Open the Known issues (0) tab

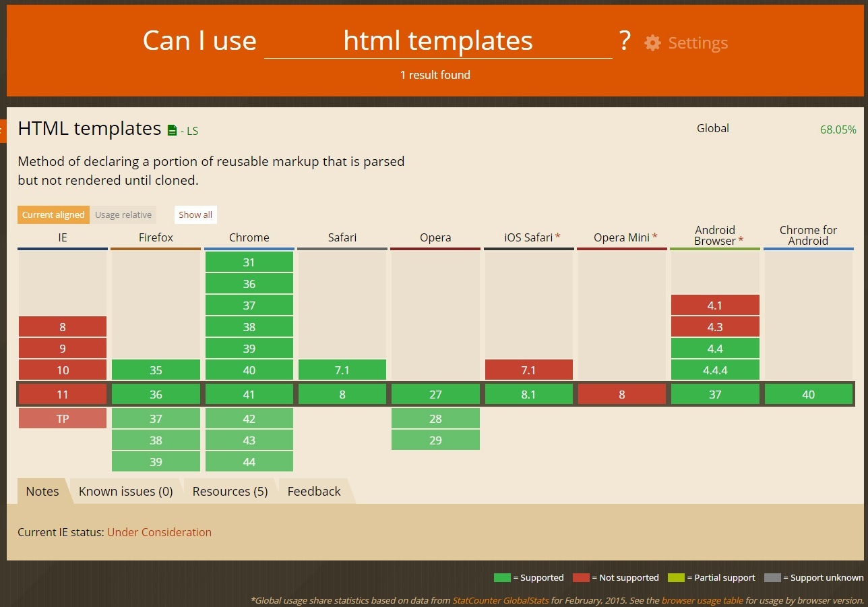(126, 492)
